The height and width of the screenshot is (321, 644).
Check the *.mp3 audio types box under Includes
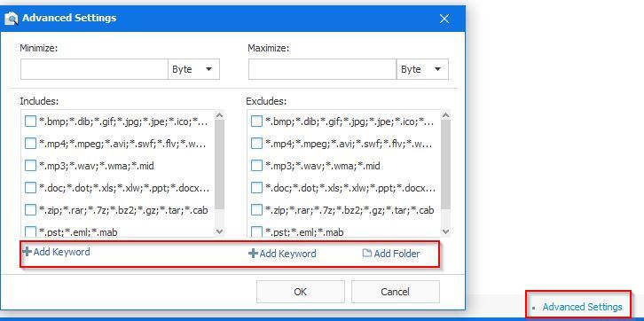pos(30,166)
